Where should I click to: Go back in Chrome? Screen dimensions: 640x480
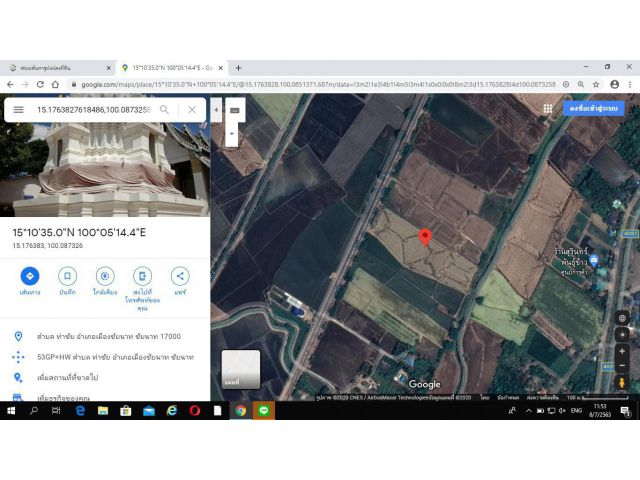click(10, 84)
